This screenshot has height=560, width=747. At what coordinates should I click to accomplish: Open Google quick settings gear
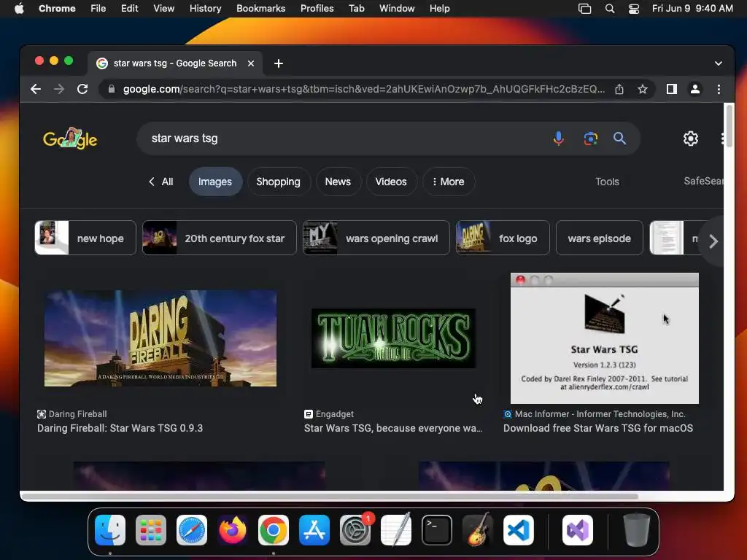[690, 139]
